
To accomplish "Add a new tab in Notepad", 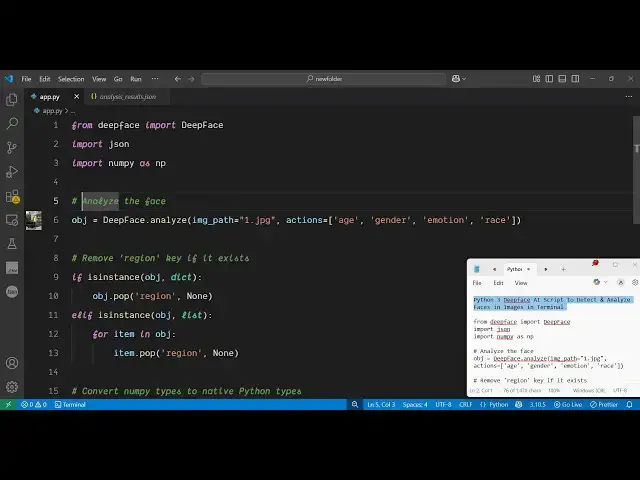I will point(563,269).
